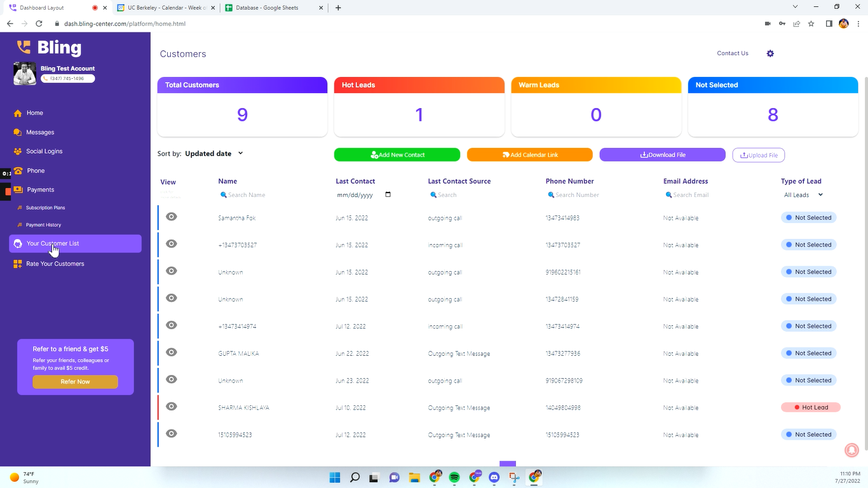This screenshot has width=868, height=488.
Task: Click the browser side panel icon
Action: click(829, 24)
